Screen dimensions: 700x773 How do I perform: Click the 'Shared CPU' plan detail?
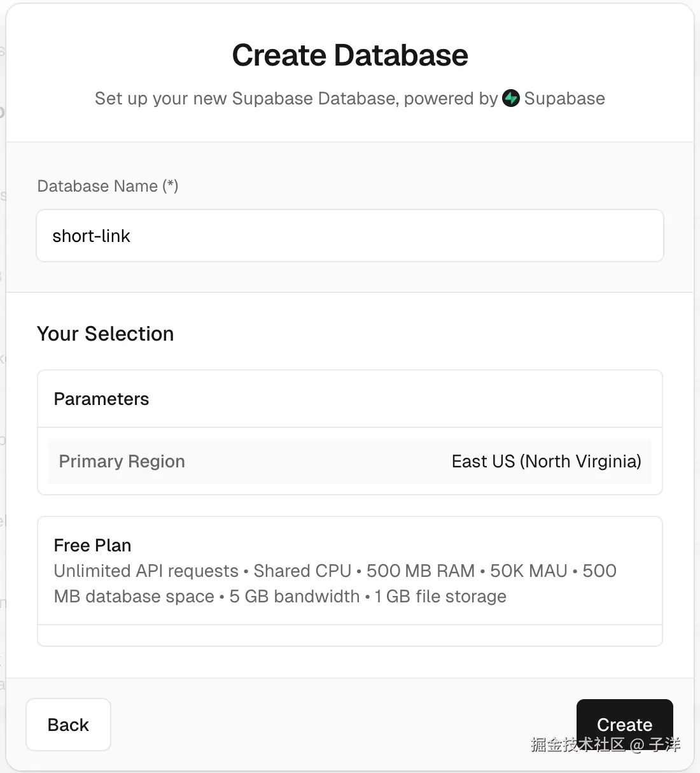pos(302,571)
